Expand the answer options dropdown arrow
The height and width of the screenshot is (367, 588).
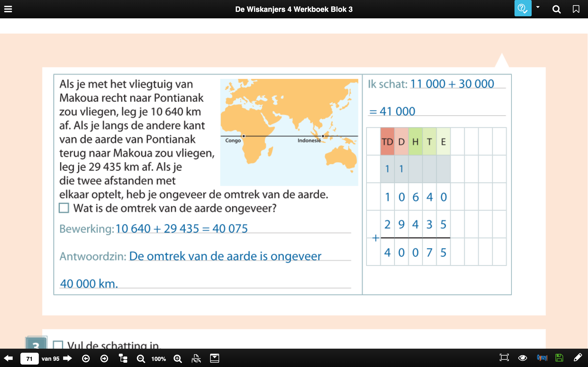point(538,7)
